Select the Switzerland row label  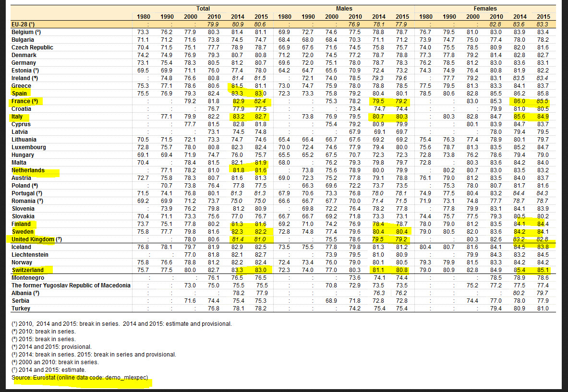[x=27, y=270]
